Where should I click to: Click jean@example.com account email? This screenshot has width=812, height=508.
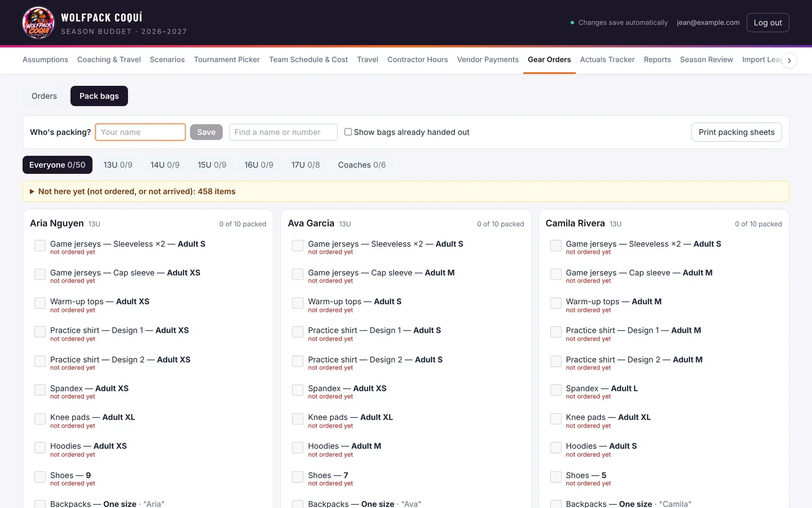point(708,23)
